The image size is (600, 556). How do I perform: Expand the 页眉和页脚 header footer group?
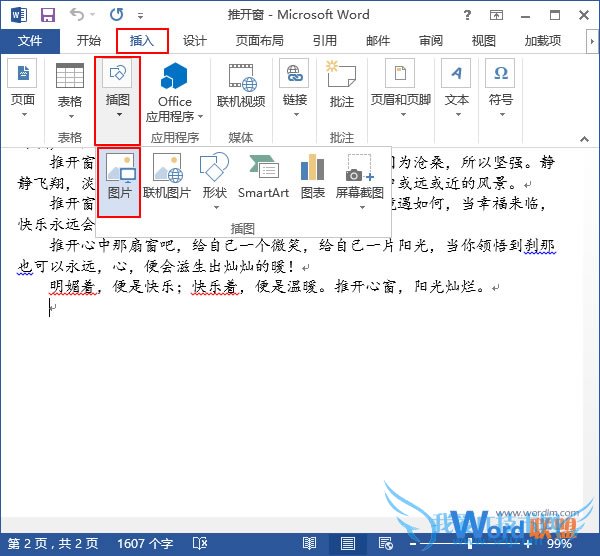click(401, 89)
